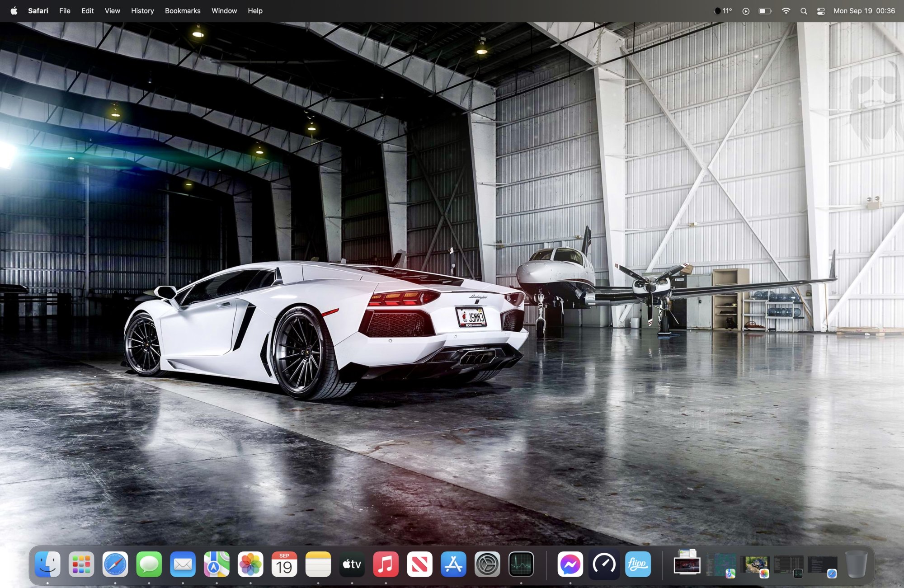Open the Bookmarks menu
Image resolution: width=904 pixels, height=588 pixels.
click(x=182, y=11)
